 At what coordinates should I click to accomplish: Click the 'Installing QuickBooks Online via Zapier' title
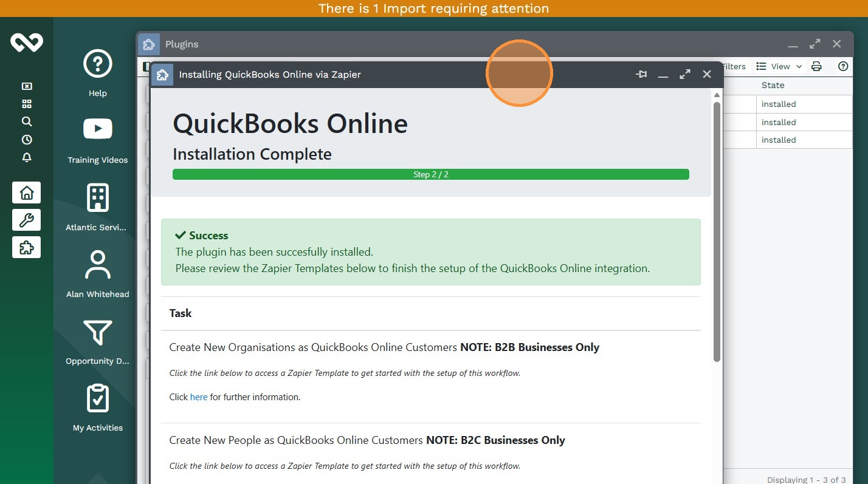(270, 75)
